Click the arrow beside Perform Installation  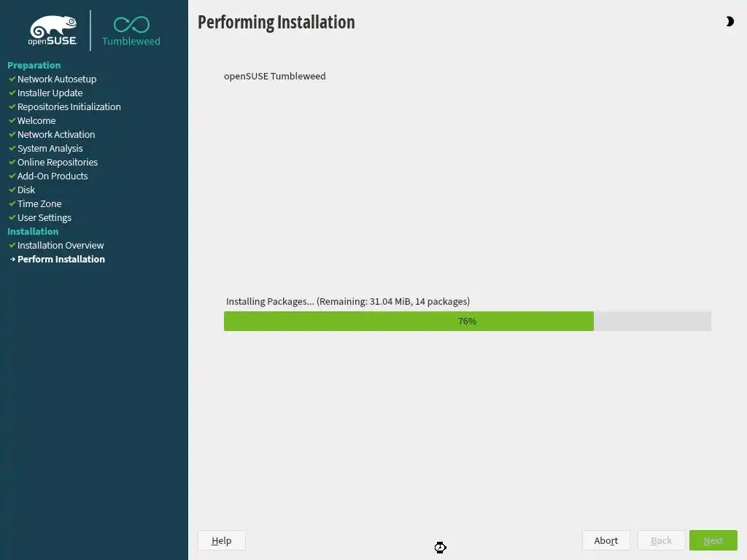coord(12,259)
